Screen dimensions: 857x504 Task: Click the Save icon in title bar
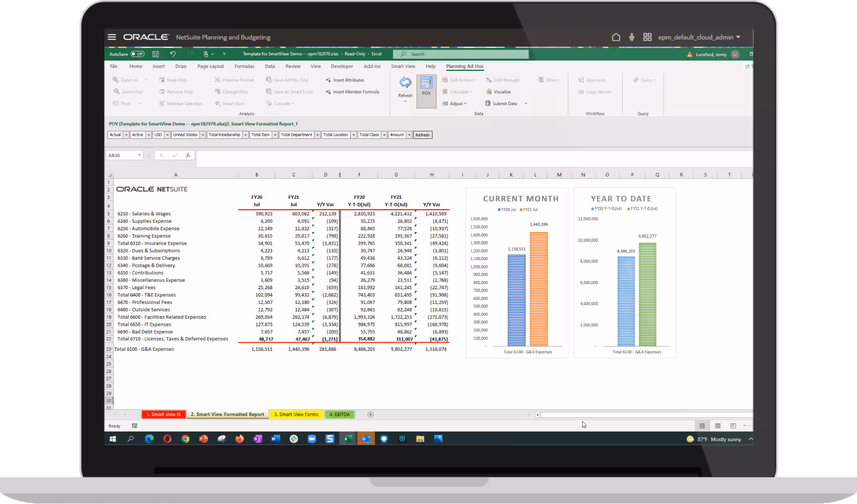click(155, 54)
